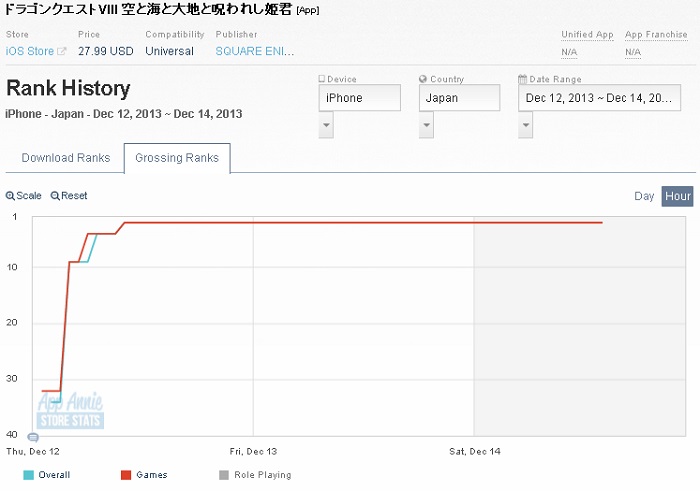
Task: Expand the Device dropdown arrow
Action: [326, 125]
